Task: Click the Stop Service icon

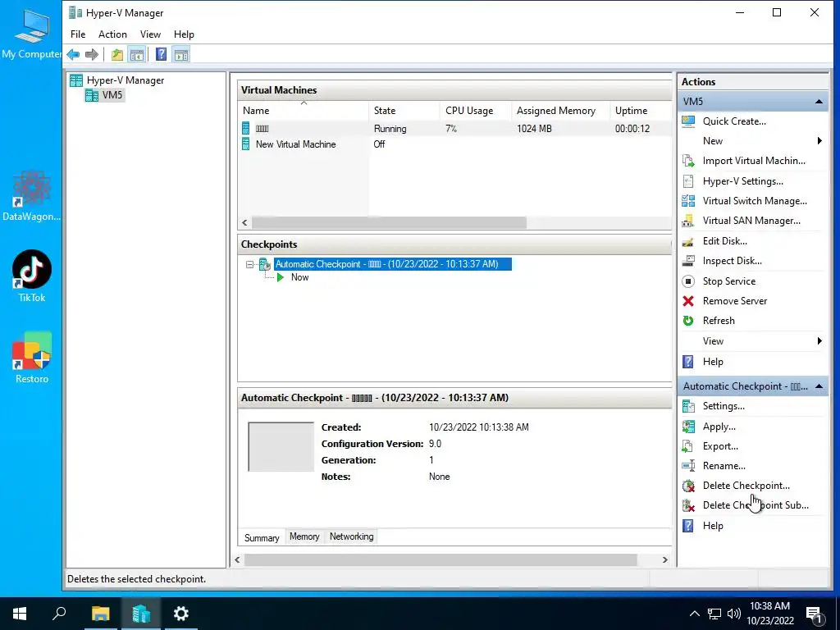Action: click(x=688, y=281)
